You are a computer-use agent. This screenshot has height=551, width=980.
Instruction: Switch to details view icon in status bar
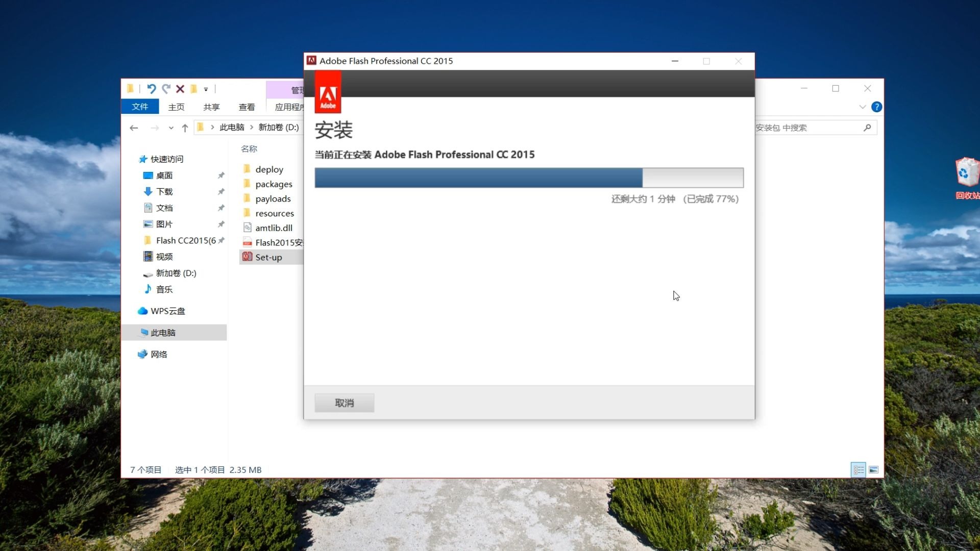(x=859, y=469)
